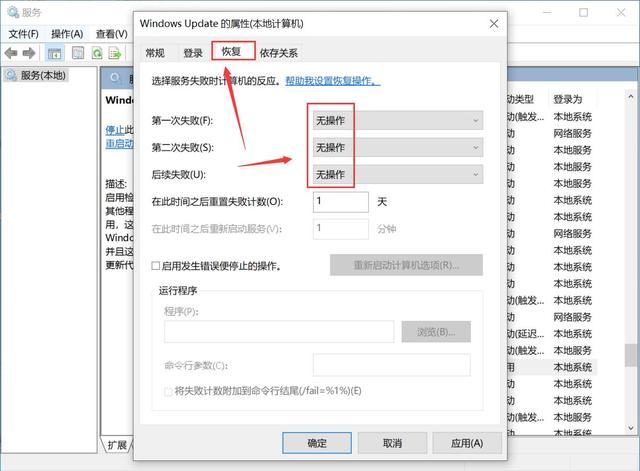Click the search icon in services header
The width and height of the screenshot is (640, 471).
click(115, 78)
